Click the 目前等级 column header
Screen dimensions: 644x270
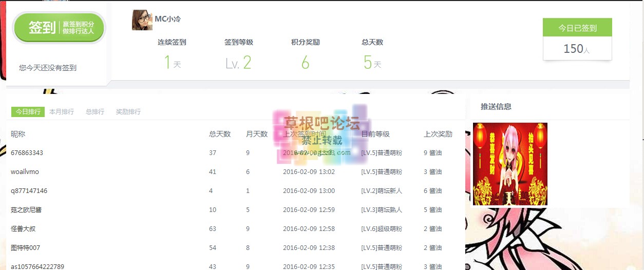(375, 134)
